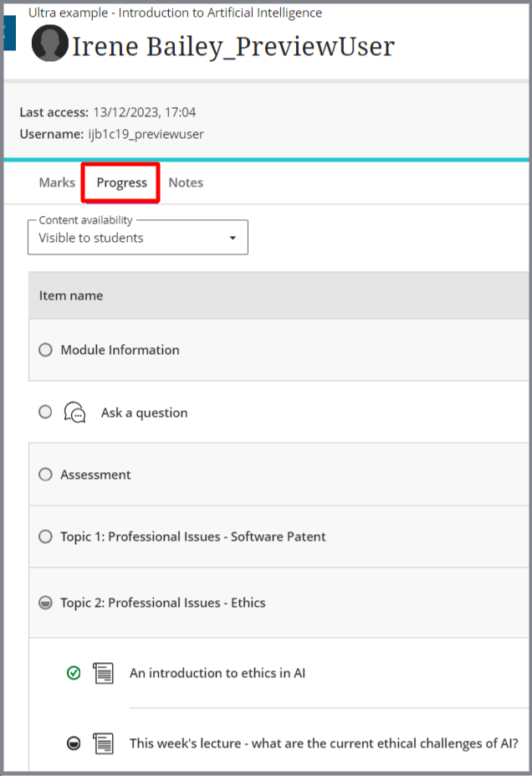Click the document icon for An introduction to ethics in AI
Viewport: 532px width, 776px height.
coord(103,672)
